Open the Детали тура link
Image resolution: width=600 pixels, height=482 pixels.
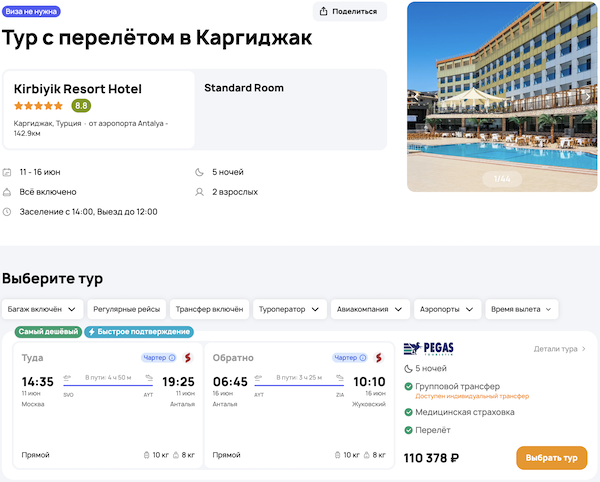point(559,349)
